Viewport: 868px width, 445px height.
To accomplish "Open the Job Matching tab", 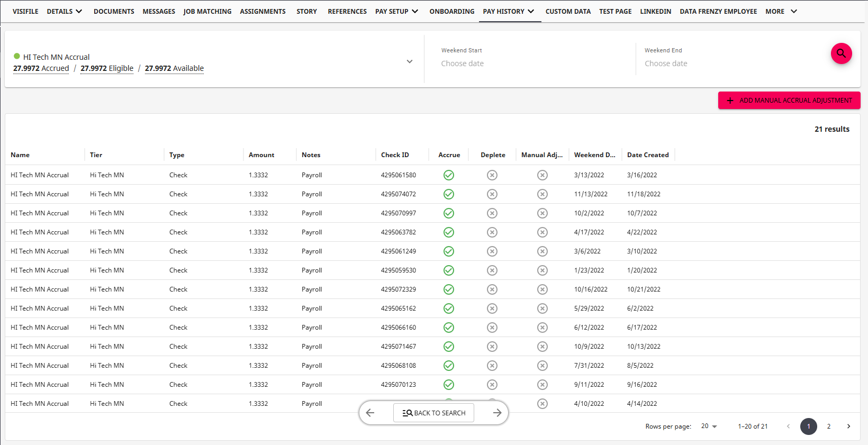I will 207,11.
